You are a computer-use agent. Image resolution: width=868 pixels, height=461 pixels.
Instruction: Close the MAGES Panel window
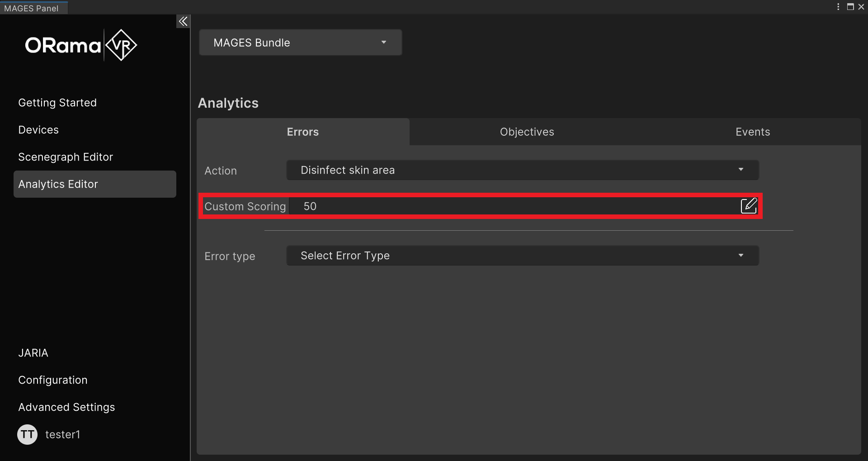(861, 7)
